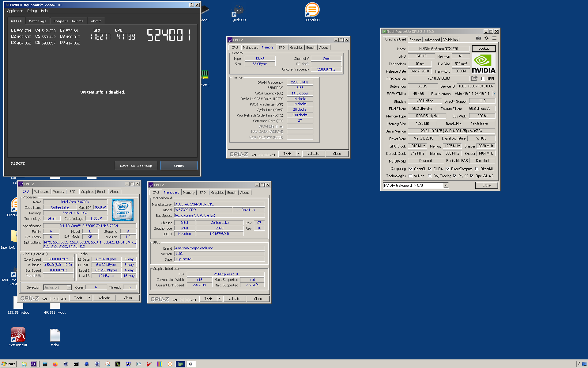This screenshot has width=588, height=368.
Task: Click the red swoosh taskbar icon
Action: (x=149, y=364)
